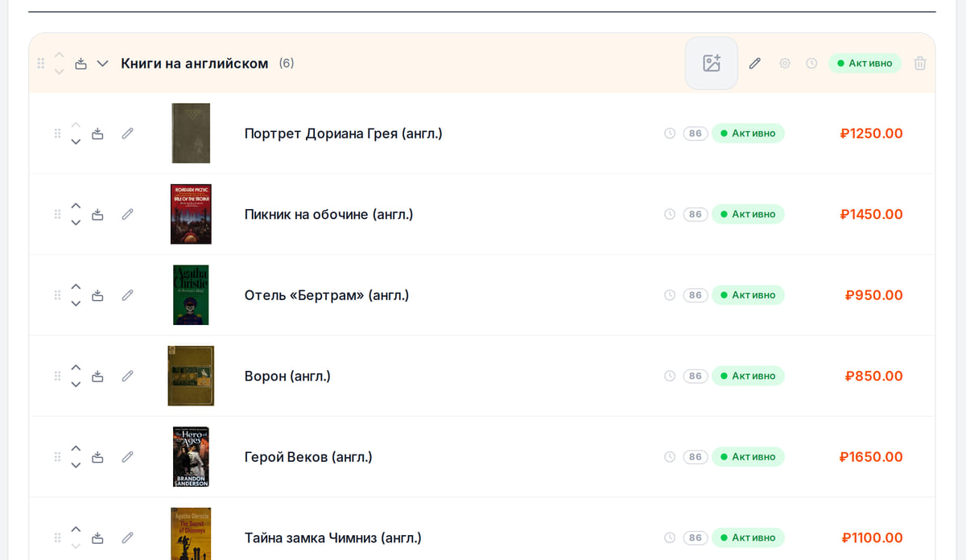This screenshot has width=966, height=560.
Task: Grab drag handle of «Отель «Бертрам»» row
Action: 57,295
